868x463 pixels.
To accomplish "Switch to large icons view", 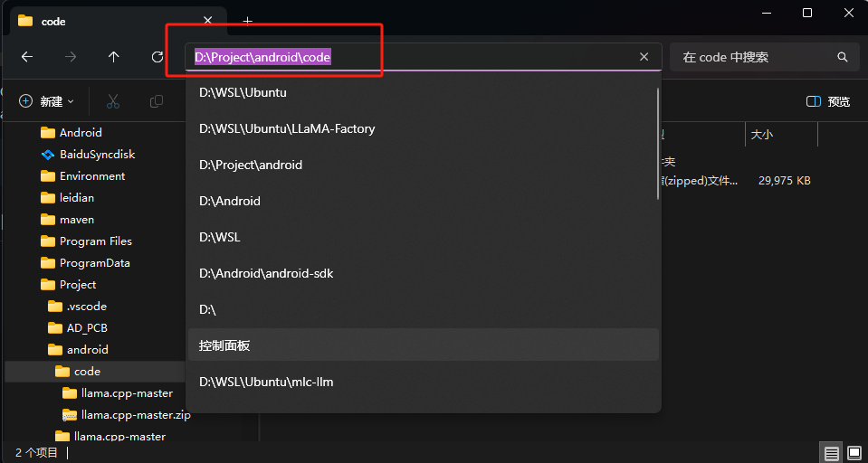I will tap(854, 454).
